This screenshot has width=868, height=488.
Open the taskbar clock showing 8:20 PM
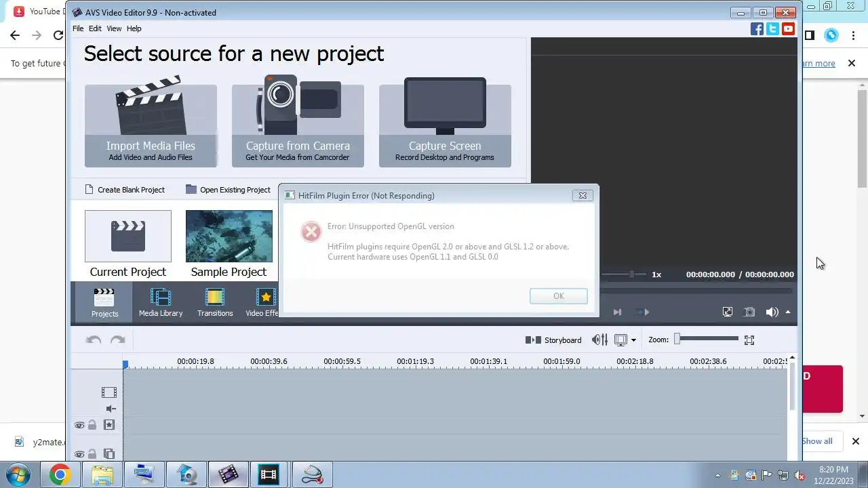coord(833,474)
